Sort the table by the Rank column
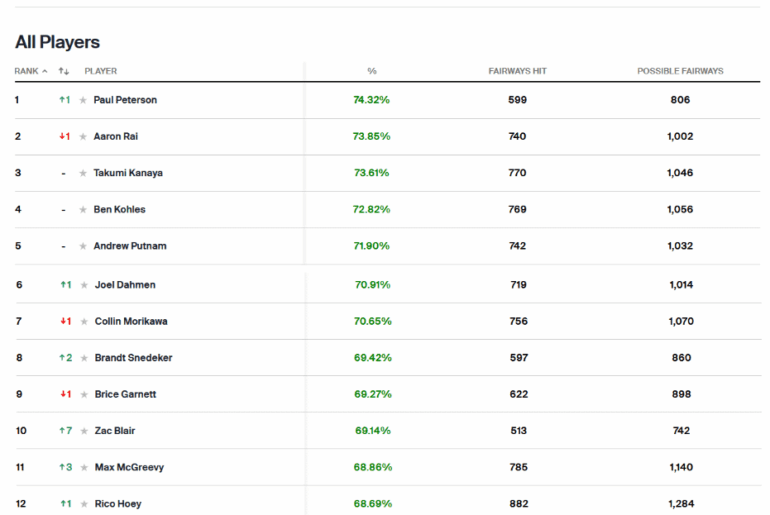Screen dimensions: 770x515 (x=30, y=71)
